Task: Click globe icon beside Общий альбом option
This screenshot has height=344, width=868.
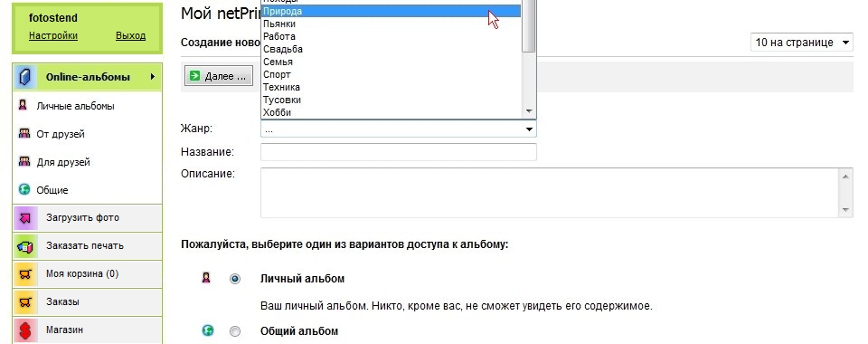Action: 208,331
